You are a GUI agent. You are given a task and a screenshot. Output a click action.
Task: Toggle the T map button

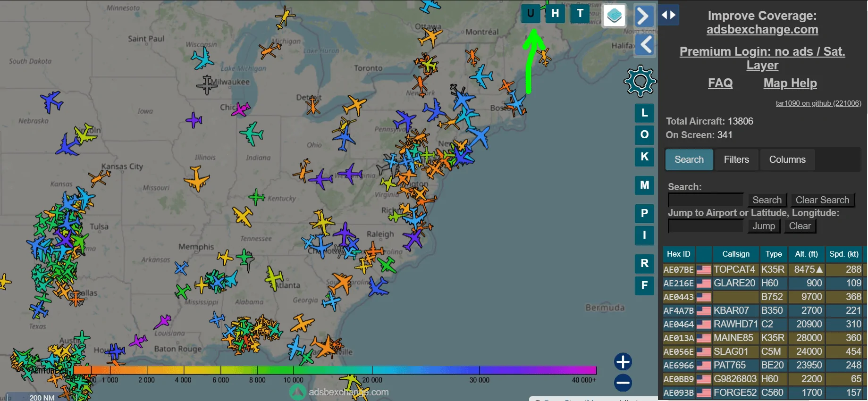point(580,14)
